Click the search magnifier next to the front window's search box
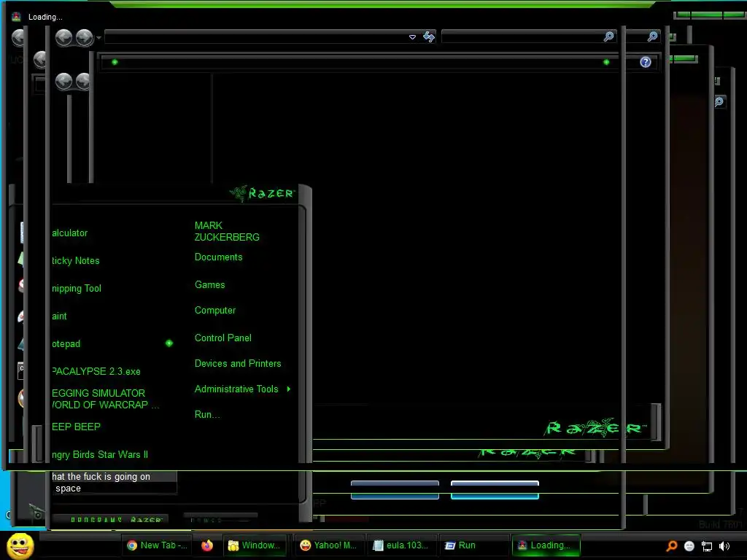747x560 pixels. tap(652, 36)
